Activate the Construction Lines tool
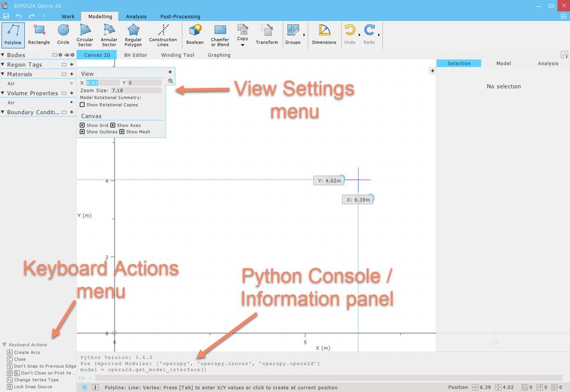The image size is (570, 392). 163,36
